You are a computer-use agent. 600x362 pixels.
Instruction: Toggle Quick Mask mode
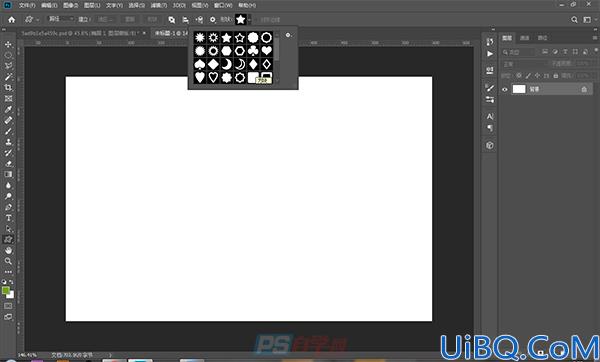click(x=8, y=306)
